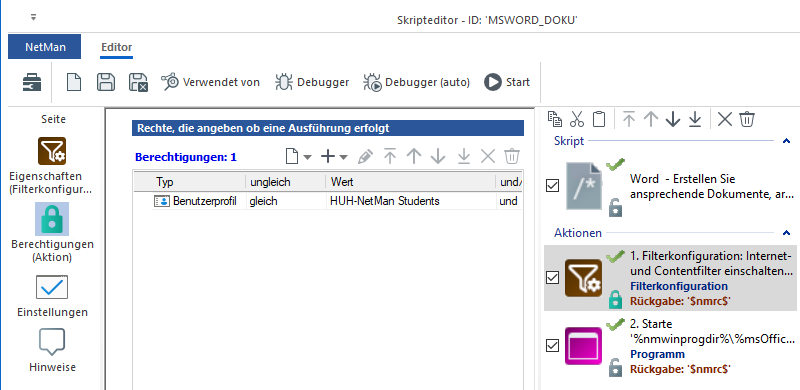Screen dimensions: 800x390
Task: Toggle the Filterkonfiguration action checkbox
Action: click(x=552, y=278)
